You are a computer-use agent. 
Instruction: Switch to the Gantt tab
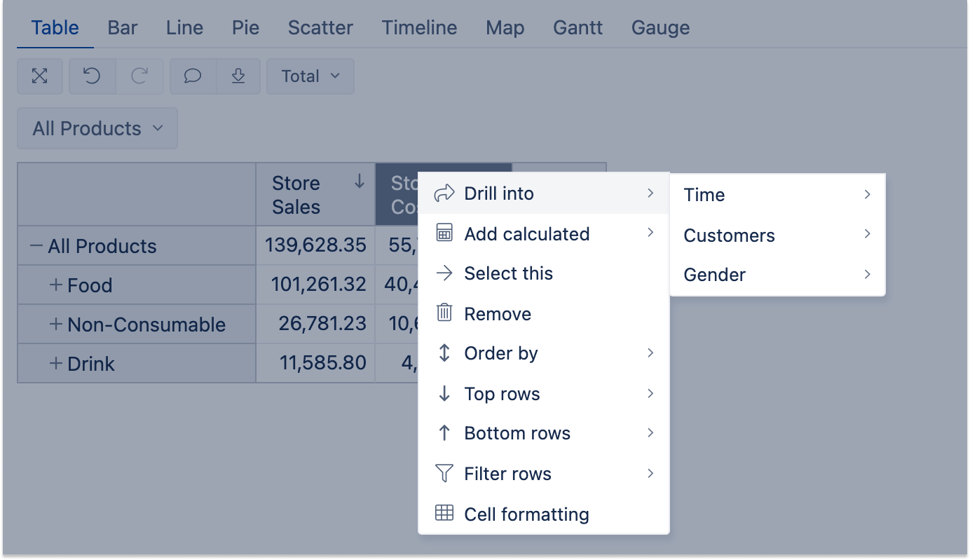(x=578, y=28)
